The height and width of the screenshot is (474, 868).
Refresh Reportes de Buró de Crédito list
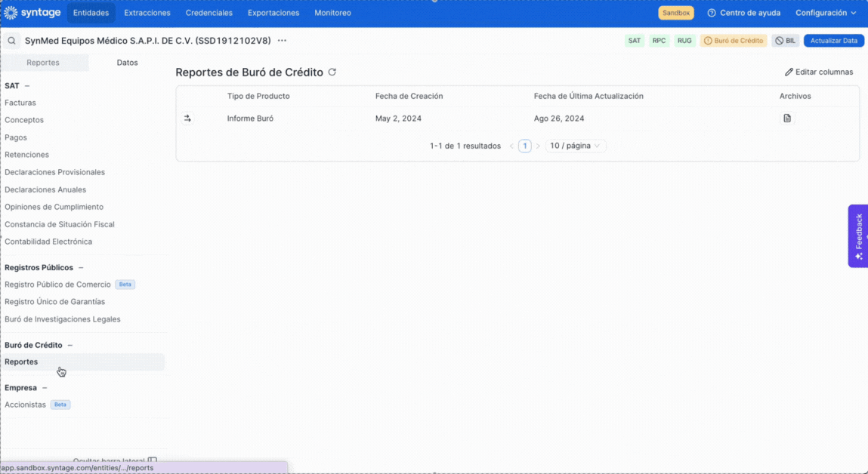(x=332, y=72)
